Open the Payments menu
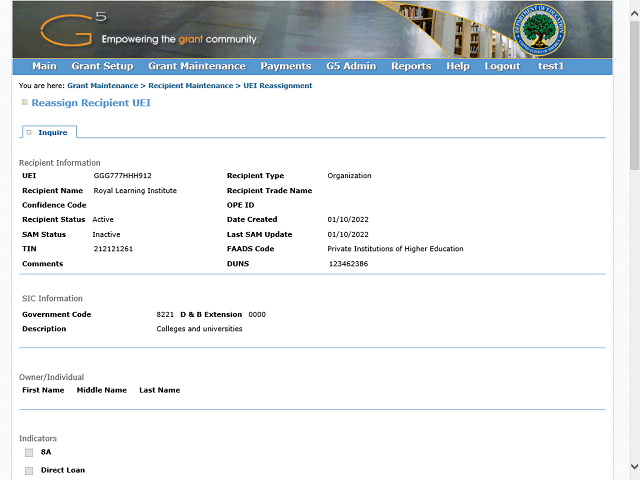 [286, 66]
